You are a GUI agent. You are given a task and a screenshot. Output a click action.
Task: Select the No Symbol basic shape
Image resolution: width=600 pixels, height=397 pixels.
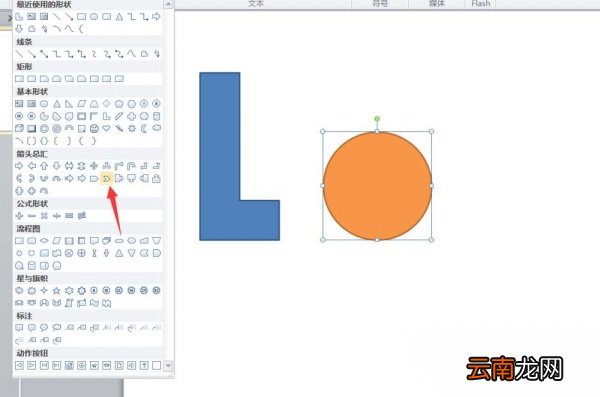[x=57, y=129]
